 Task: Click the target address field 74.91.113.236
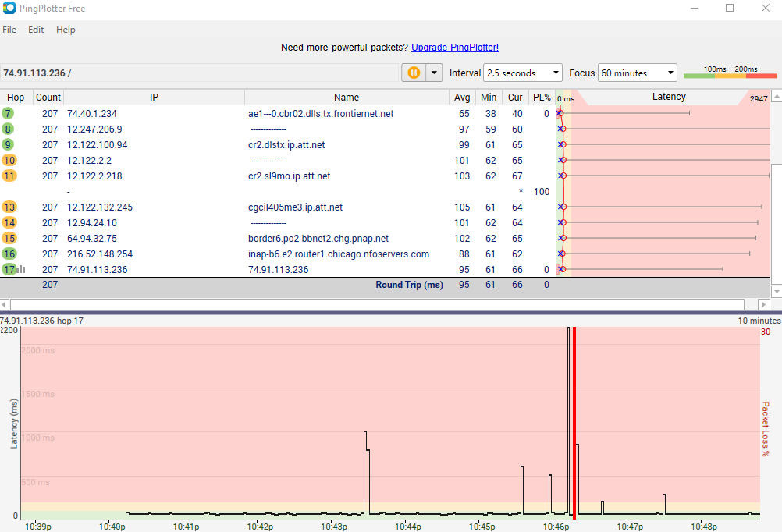click(x=200, y=73)
